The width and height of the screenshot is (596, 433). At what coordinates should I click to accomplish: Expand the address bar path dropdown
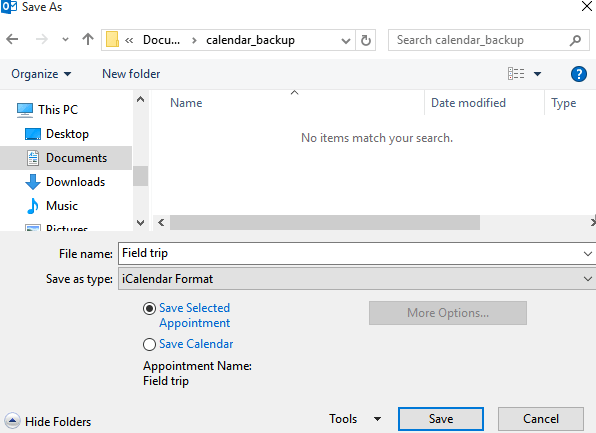(346, 40)
